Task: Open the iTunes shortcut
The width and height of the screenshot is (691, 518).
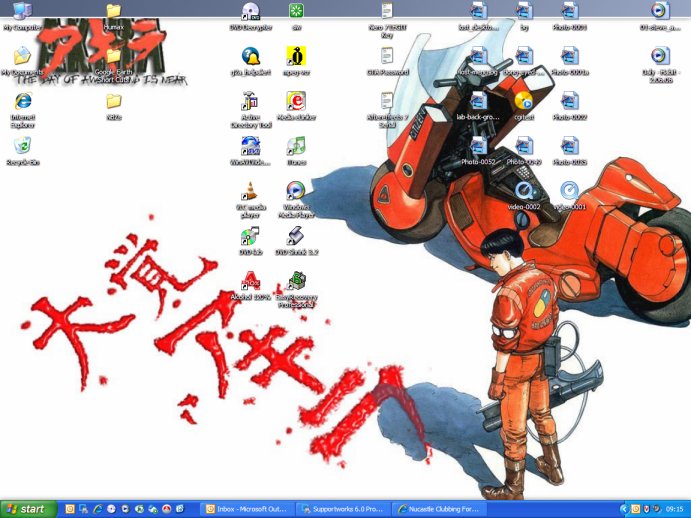Action: coord(296,147)
